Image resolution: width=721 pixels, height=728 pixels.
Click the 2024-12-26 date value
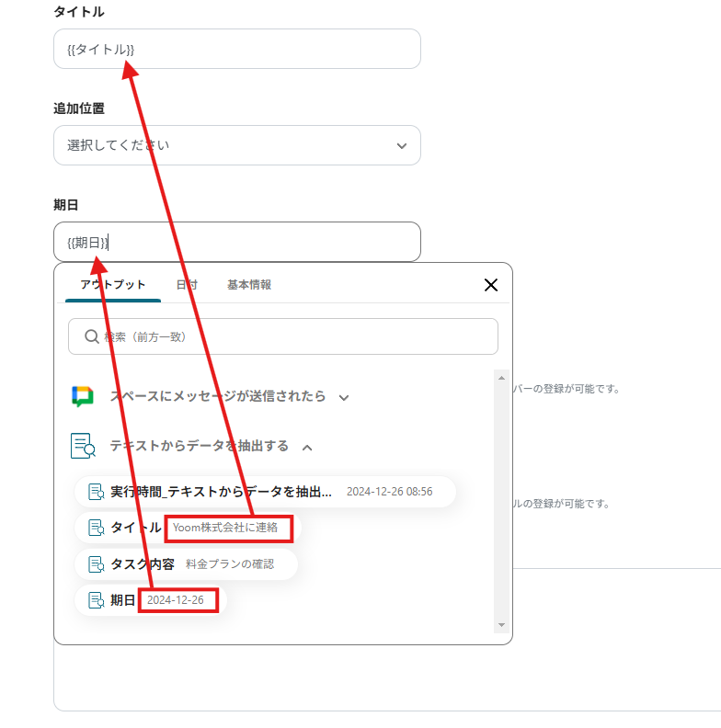(x=176, y=600)
